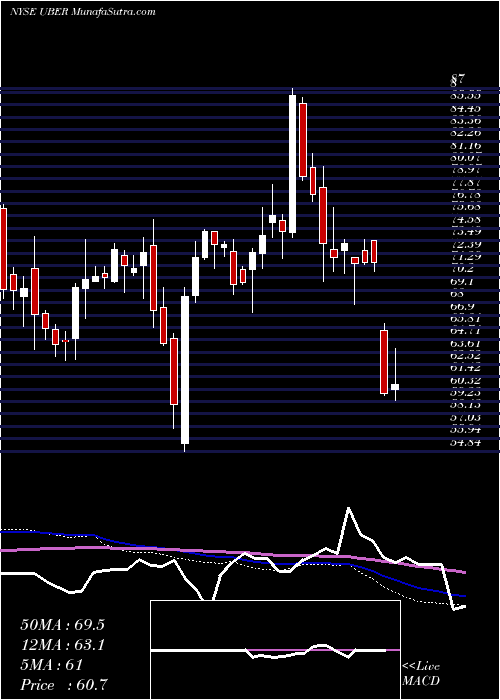This screenshot has height=700, width=500.
Task: Click the 50MA : 69.5 readout
Action: pos(62,625)
